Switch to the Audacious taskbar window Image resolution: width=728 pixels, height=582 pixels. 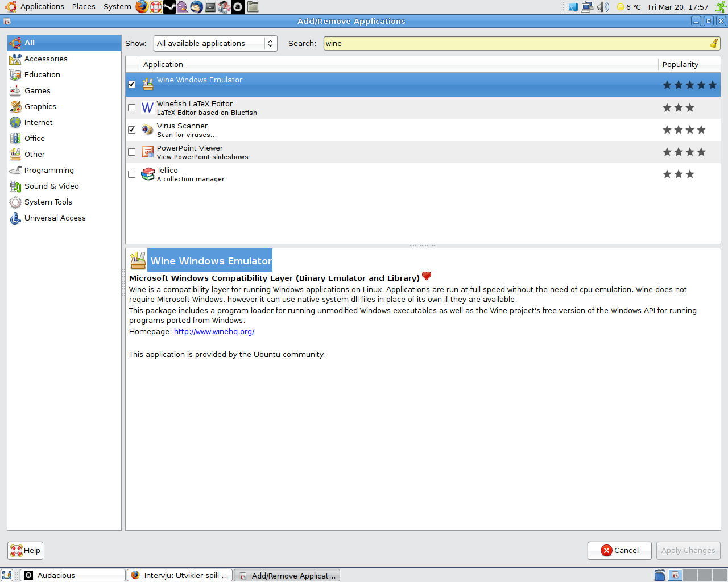[x=73, y=575]
